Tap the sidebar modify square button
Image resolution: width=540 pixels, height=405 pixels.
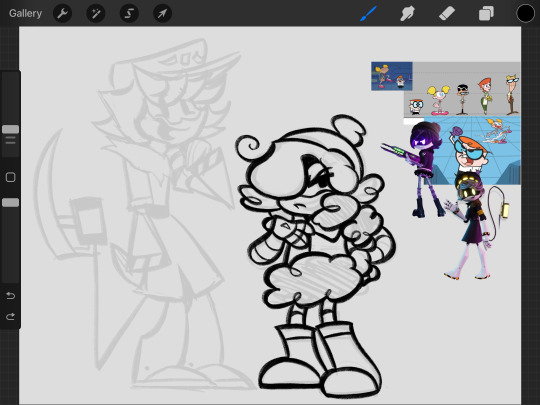coord(10,177)
